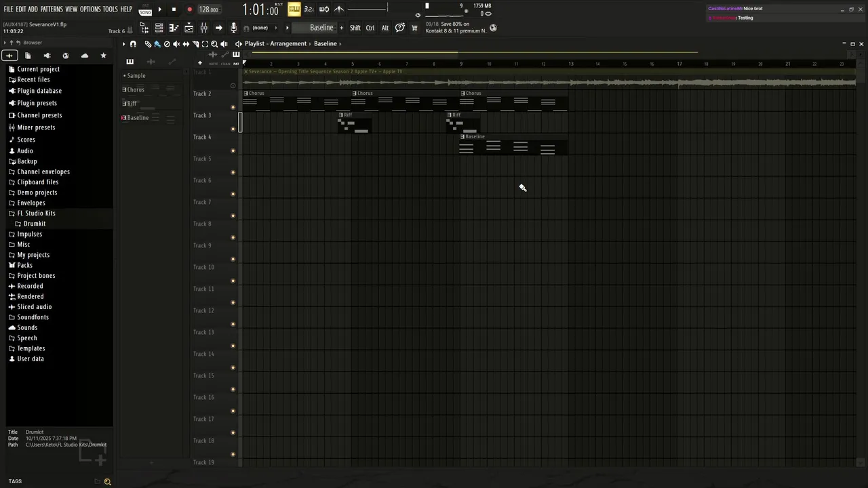Show favorites with the browser star icon
Screen dimensions: 868x488
103,56
